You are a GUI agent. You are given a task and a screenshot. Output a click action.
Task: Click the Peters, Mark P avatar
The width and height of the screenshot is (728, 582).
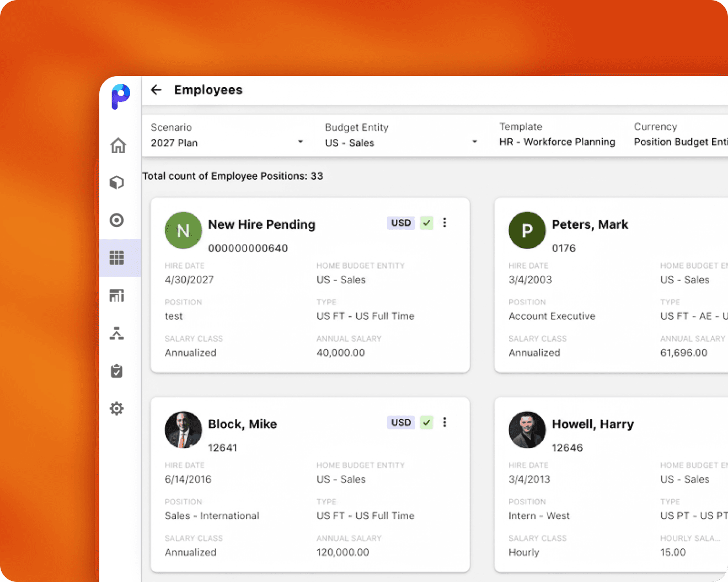[527, 230]
